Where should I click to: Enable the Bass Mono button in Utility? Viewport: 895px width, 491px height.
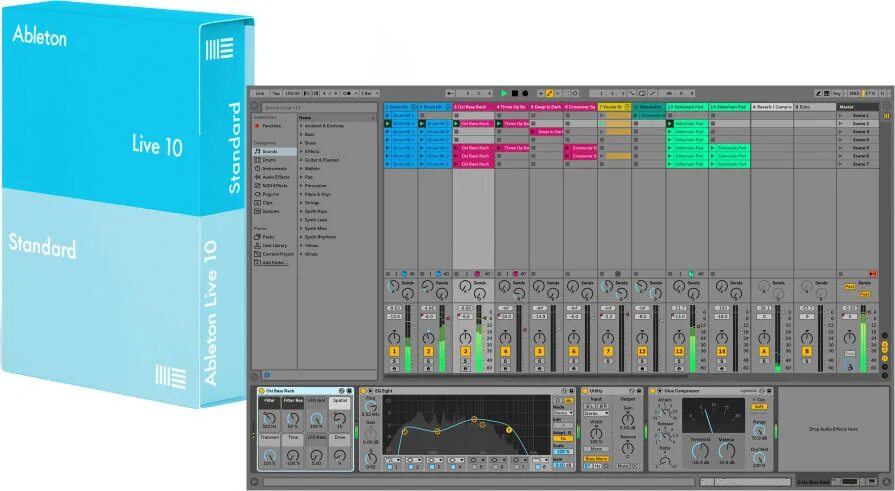[x=596, y=458]
